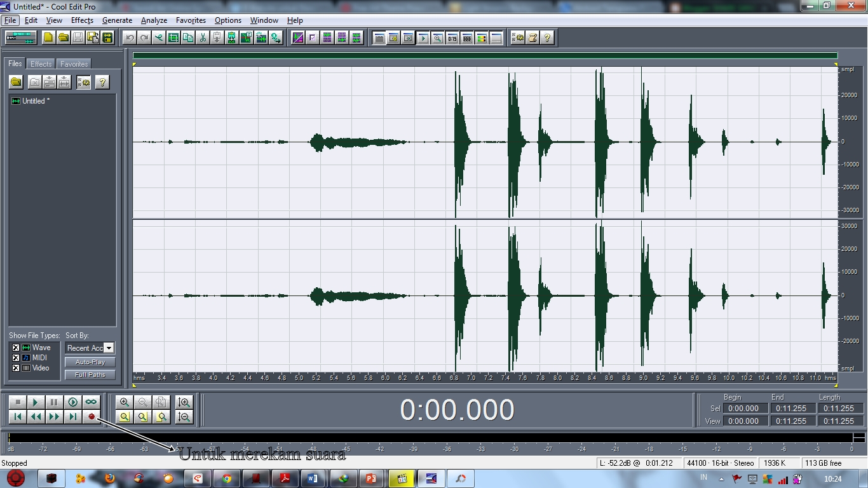Click the scripts scroll icon
Viewport: 868px width, 488px height.
coord(532,37)
